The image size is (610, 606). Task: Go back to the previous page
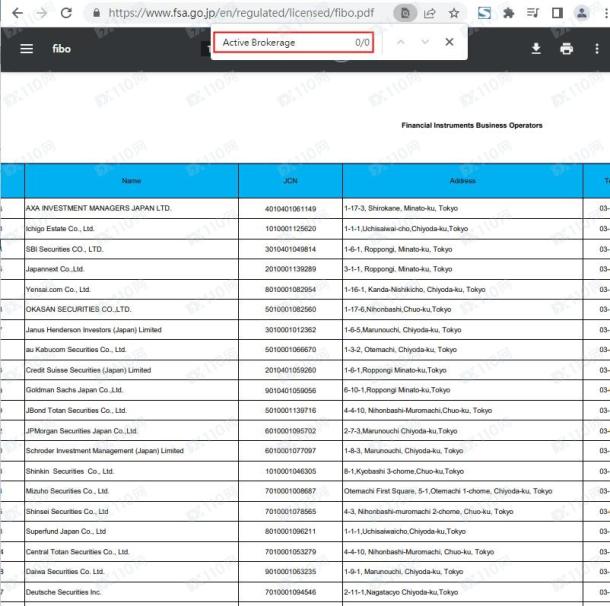[x=18, y=13]
